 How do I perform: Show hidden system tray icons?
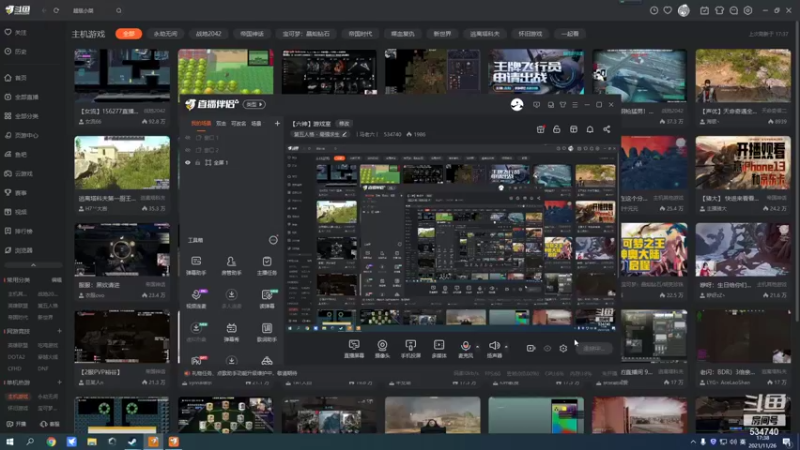pyautogui.click(x=693, y=442)
